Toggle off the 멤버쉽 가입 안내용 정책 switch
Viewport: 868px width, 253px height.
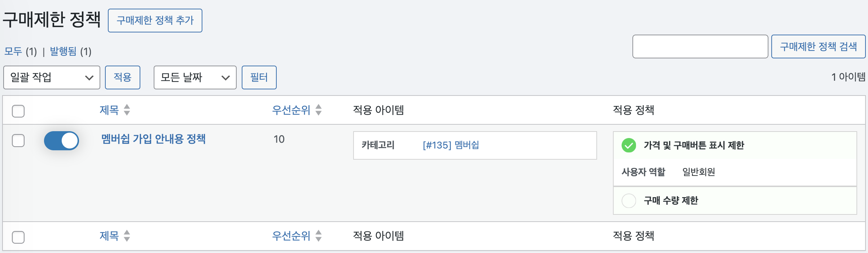coord(61,141)
